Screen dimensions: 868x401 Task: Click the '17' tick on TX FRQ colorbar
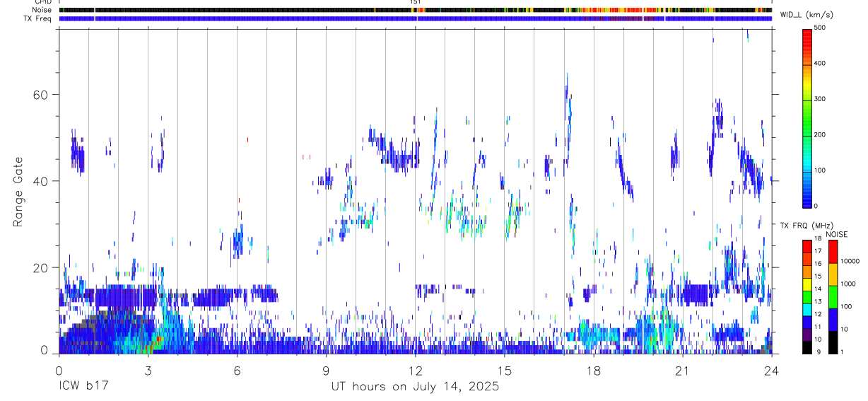point(817,251)
